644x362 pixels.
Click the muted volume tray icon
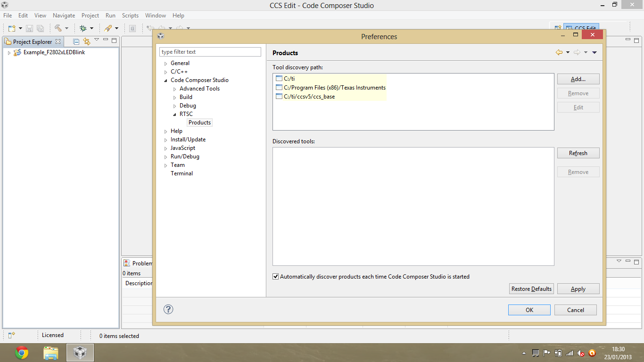tap(581, 353)
